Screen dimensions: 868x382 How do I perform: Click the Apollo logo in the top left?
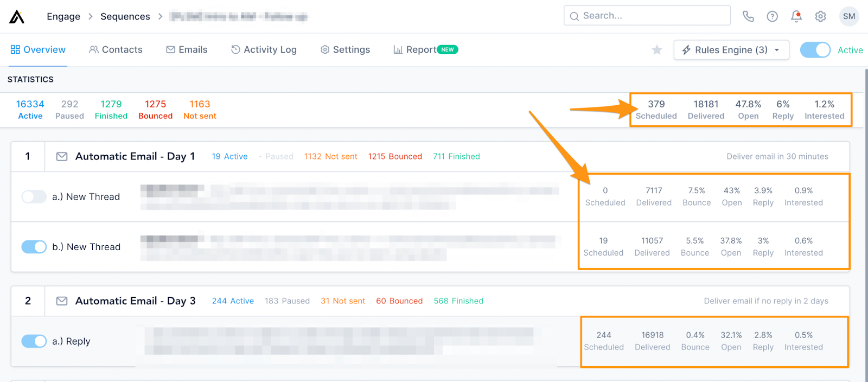16,16
